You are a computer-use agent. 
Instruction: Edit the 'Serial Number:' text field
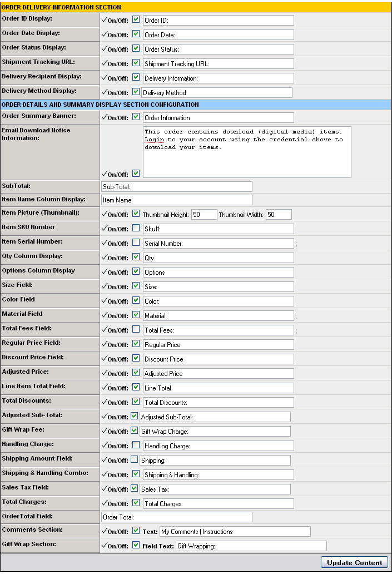(x=218, y=244)
